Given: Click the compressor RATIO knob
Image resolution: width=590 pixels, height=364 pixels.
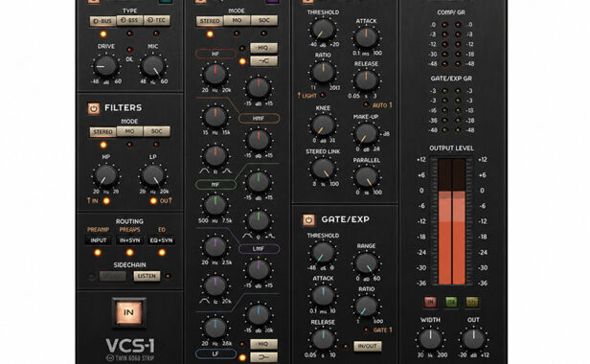Looking at the screenshot, I should (323, 72).
